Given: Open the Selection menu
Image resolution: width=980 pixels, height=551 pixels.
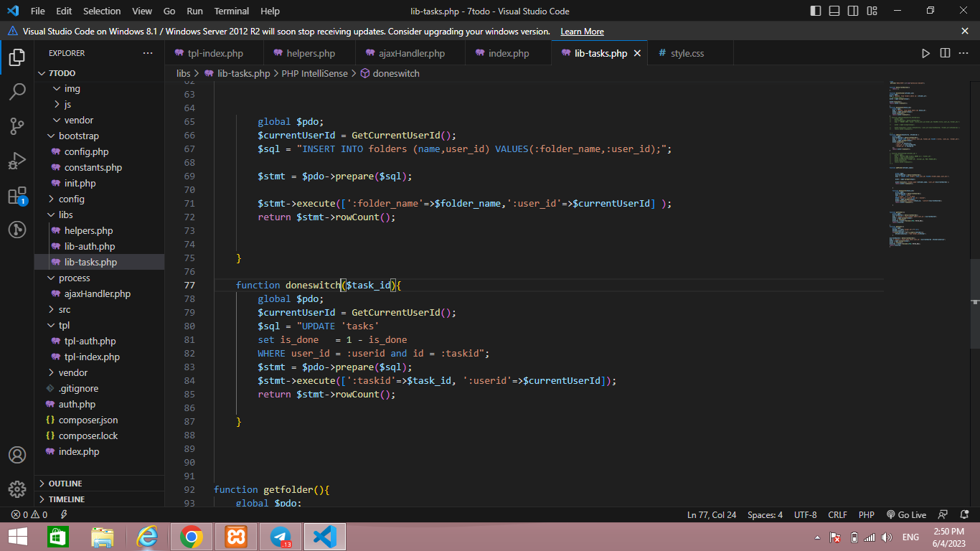Looking at the screenshot, I should pos(102,11).
